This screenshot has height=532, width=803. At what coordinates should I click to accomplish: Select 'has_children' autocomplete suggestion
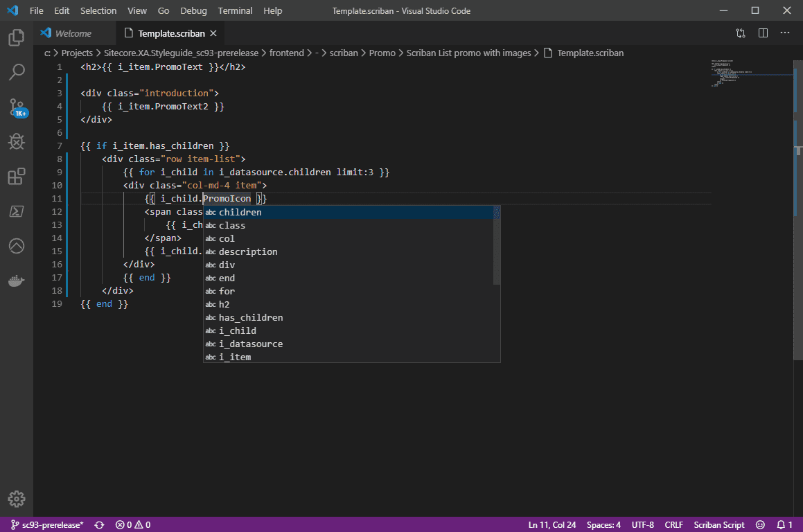(348, 317)
